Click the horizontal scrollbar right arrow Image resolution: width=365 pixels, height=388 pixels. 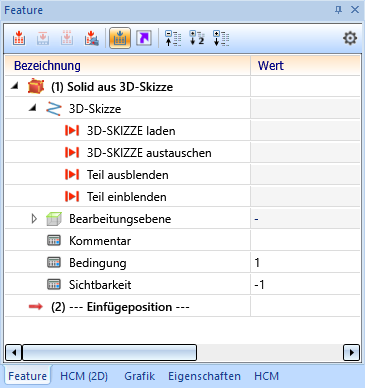click(x=351, y=352)
